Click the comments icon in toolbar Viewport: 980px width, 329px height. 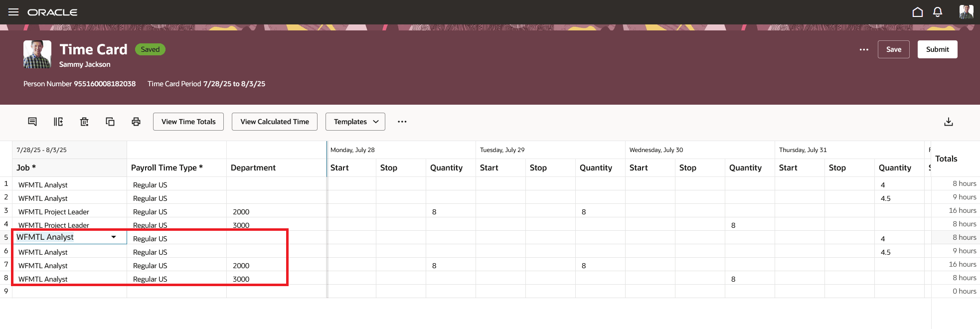(32, 122)
